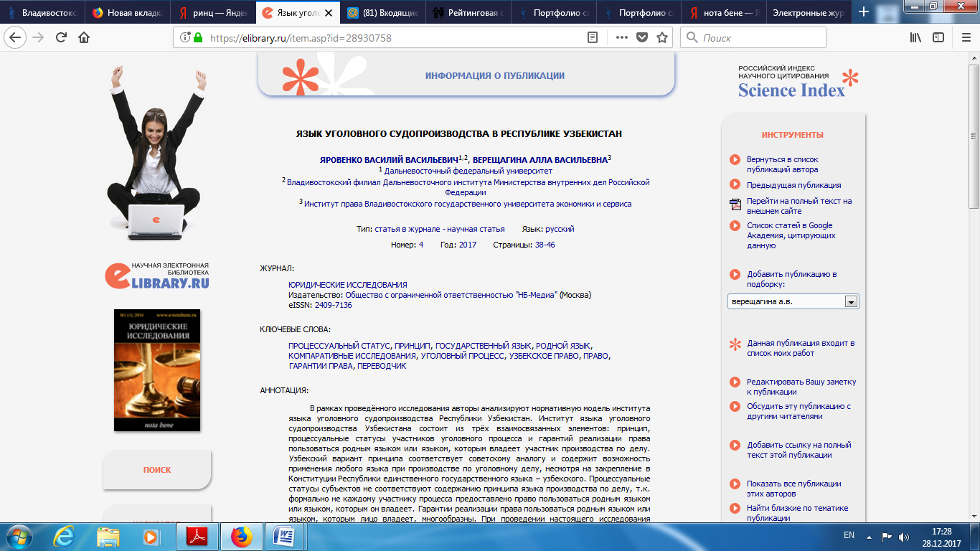Click bullet beside Показать все публикации
The height and width of the screenshot is (551, 980).
click(735, 484)
